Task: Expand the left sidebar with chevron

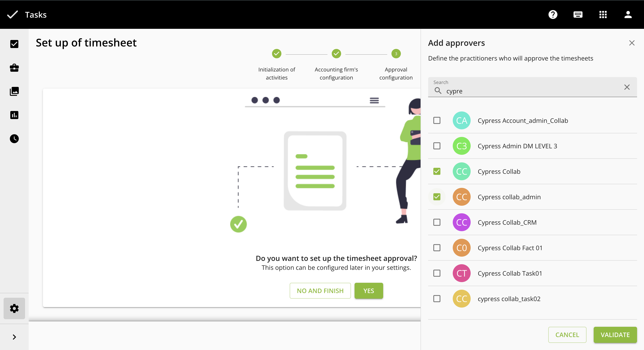Action: [14, 337]
